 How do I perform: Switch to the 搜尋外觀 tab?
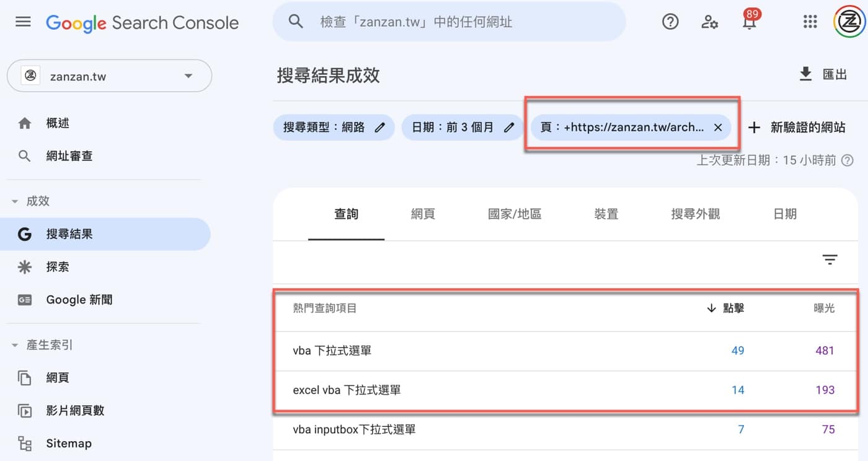click(x=696, y=214)
